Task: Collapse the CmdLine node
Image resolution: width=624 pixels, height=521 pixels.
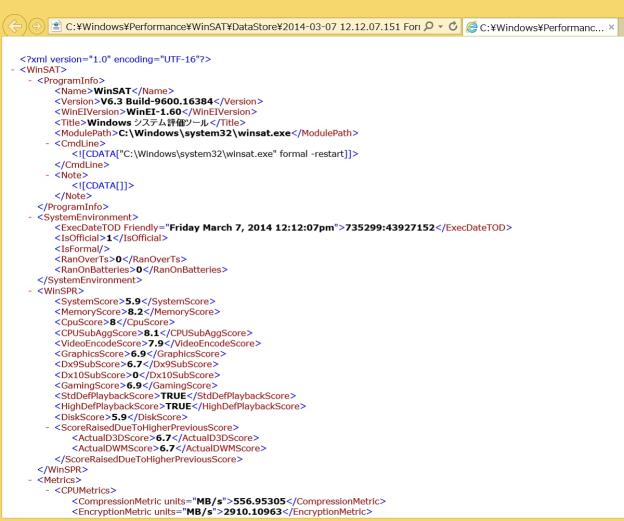Action: point(48,143)
